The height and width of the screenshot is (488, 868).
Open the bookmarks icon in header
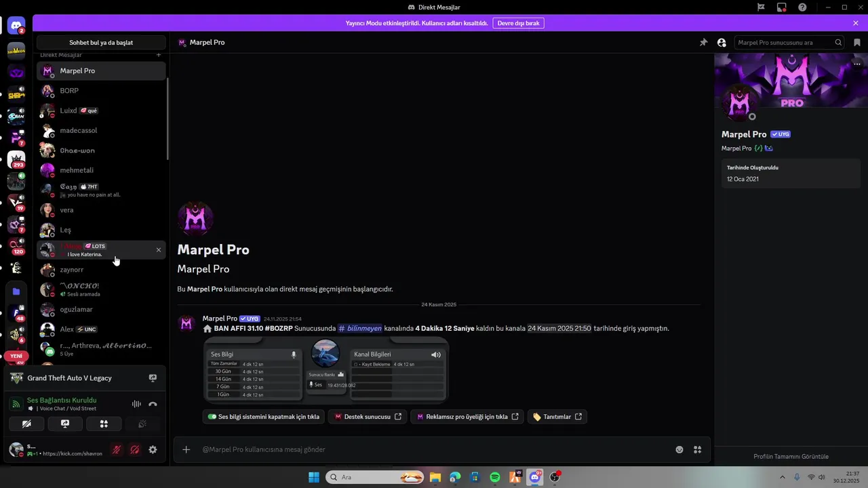857,42
